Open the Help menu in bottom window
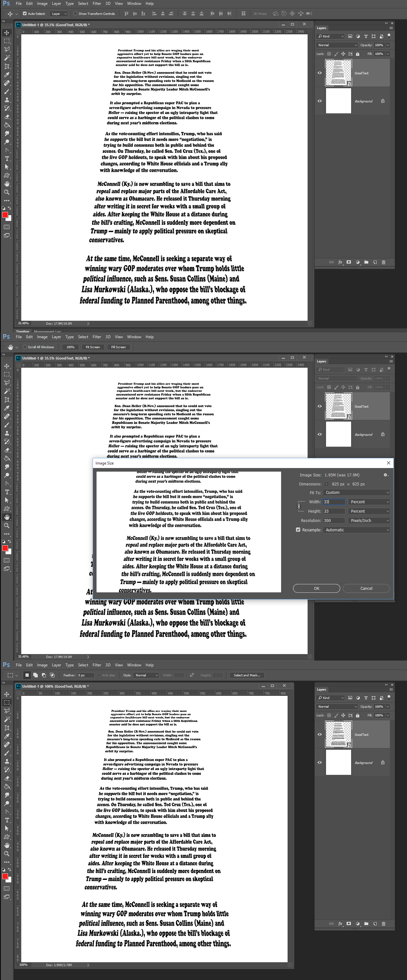This screenshot has width=407, height=980. coord(150,665)
